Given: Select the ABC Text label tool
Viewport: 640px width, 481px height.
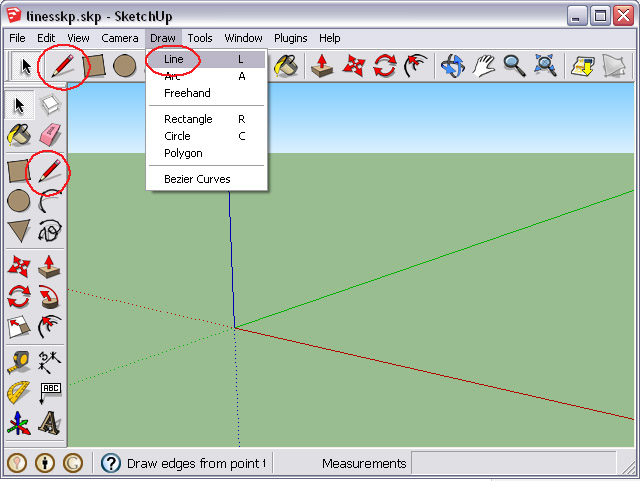Looking at the screenshot, I should coord(50,393).
